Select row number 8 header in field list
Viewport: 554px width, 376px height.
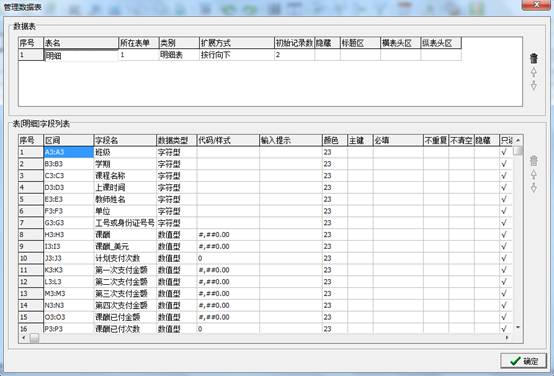pos(31,235)
